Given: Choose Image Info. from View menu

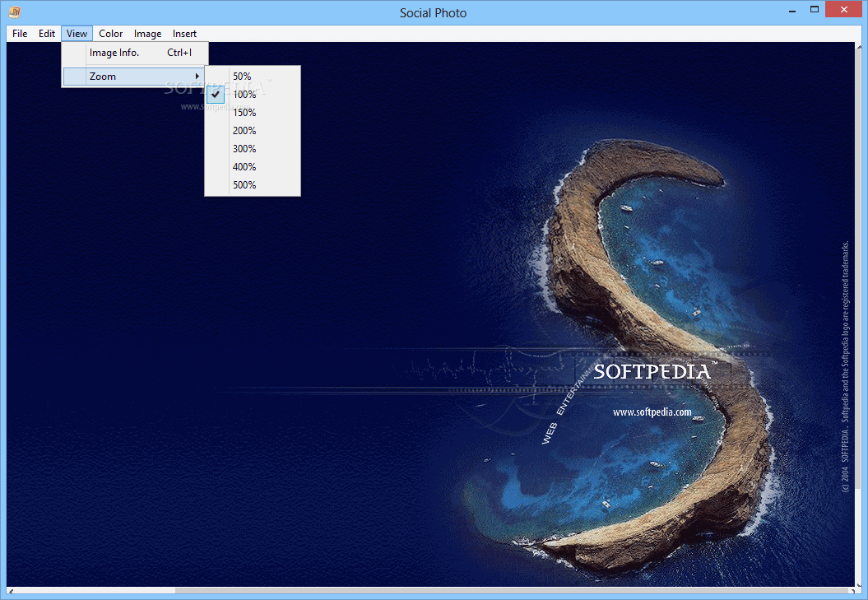Looking at the screenshot, I should click(135, 53).
